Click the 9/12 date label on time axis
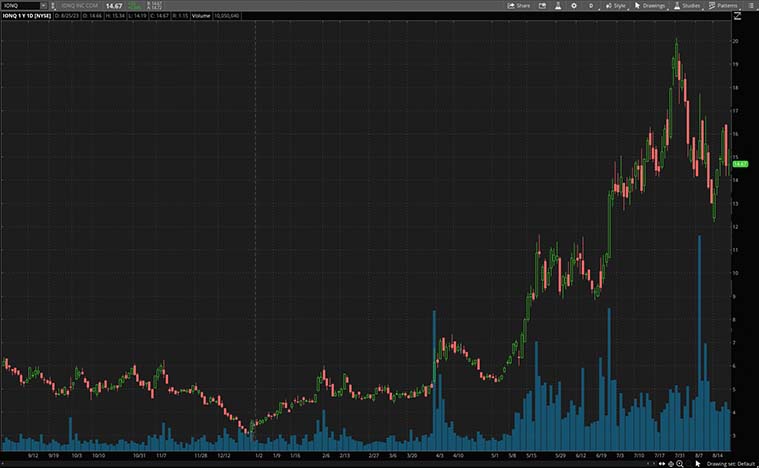This screenshot has height=468, width=759. pos(33,455)
